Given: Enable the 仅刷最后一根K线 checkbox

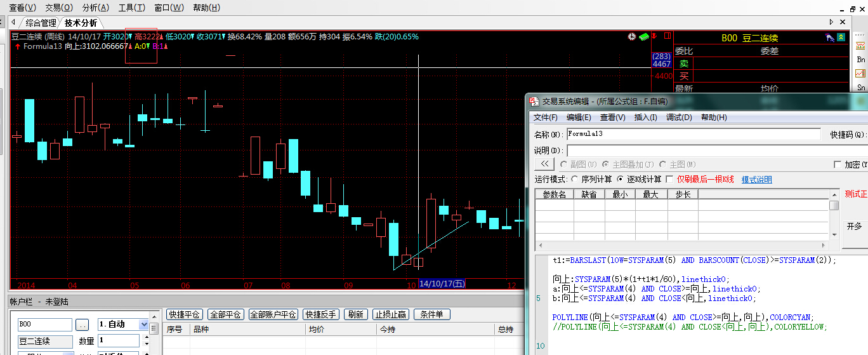Looking at the screenshot, I should click(669, 180).
